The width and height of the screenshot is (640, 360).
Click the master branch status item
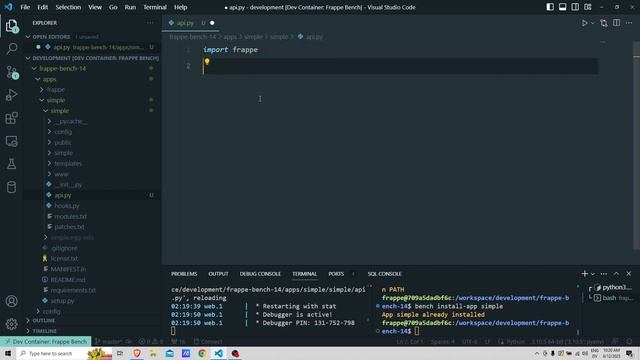pos(108,342)
